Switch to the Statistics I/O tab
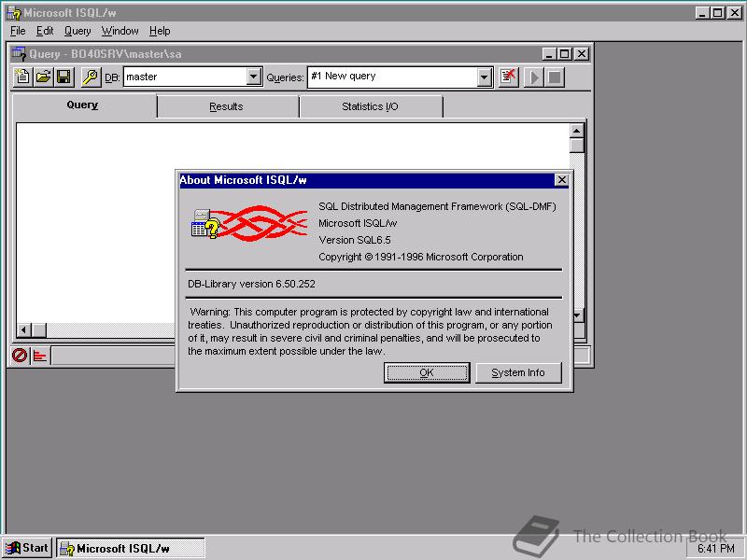The width and height of the screenshot is (747, 560). point(370,106)
